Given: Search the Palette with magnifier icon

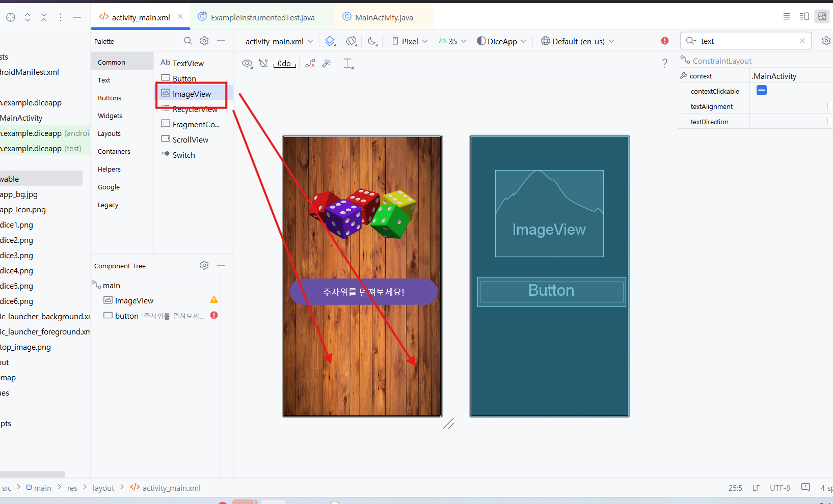Looking at the screenshot, I should tap(188, 41).
